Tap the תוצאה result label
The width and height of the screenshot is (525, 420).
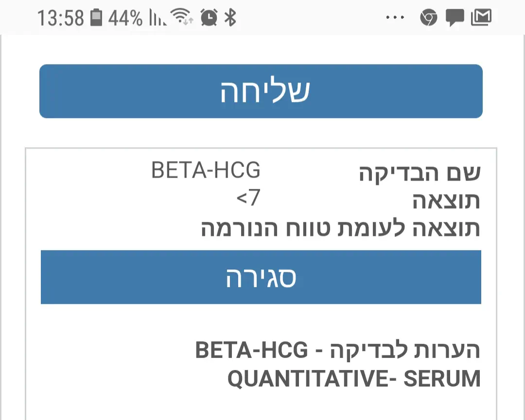click(x=446, y=201)
